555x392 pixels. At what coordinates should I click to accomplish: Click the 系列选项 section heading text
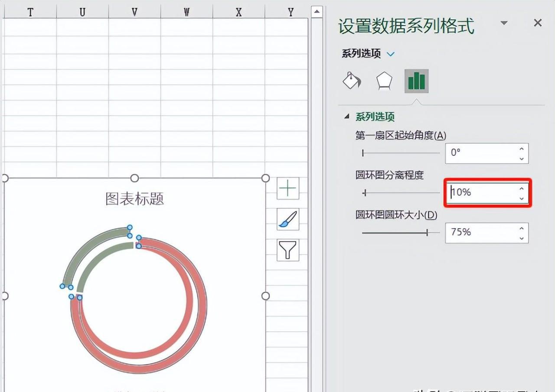tap(375, 117)
